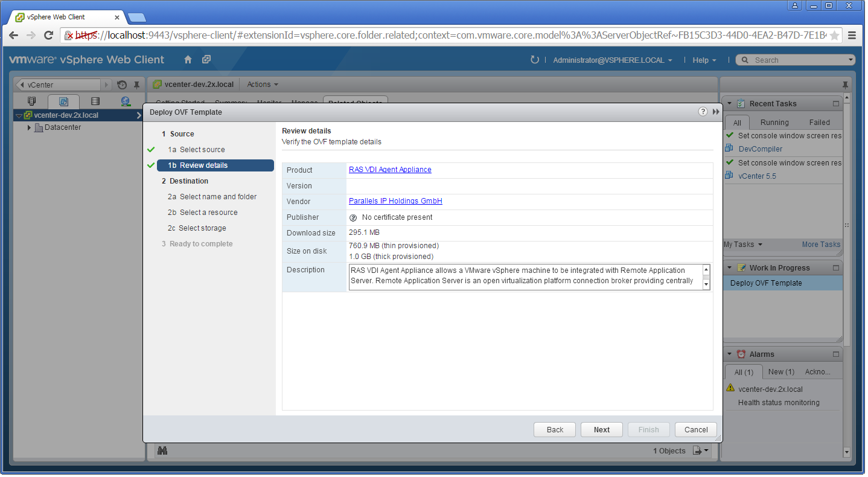Open the vCenter inventory shortcut icon beside home

tap(206, 60)
